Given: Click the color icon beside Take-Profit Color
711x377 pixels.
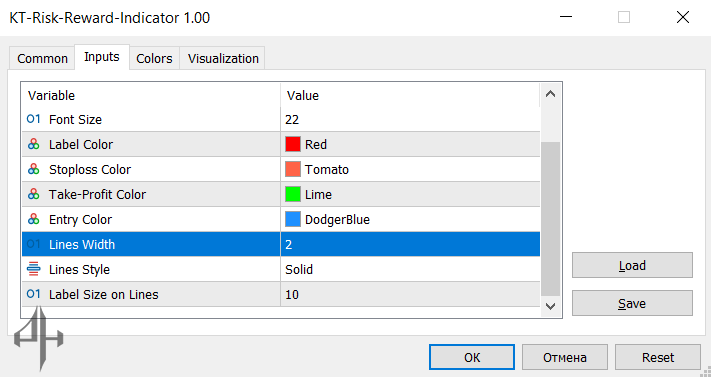Looking at the screenshot, I should coord(34,194).
